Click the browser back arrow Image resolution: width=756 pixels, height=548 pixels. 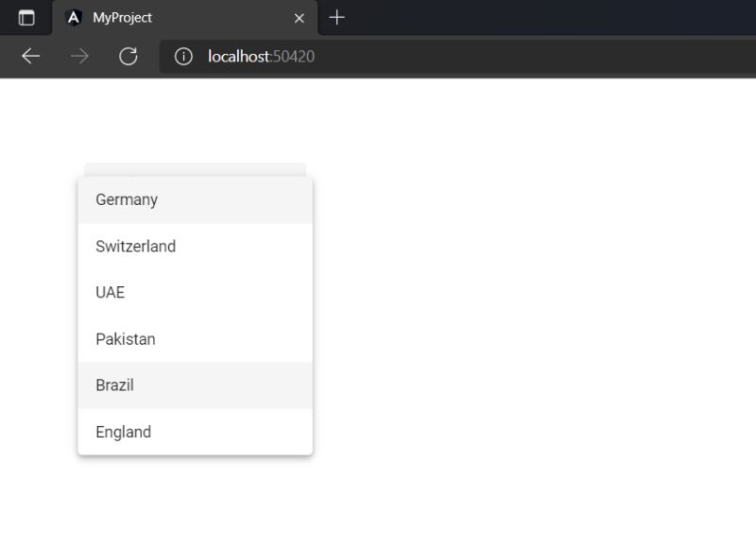(30, 57)
